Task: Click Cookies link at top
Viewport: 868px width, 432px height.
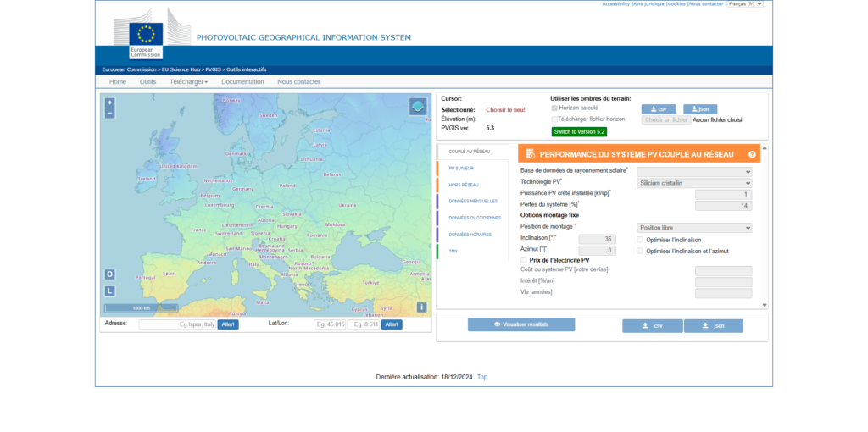Action: point(676,4)
